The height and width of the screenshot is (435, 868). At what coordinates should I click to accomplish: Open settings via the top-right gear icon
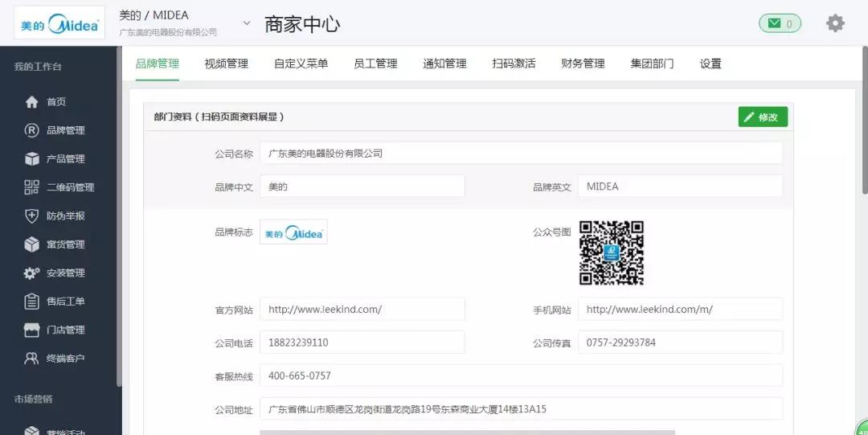[x=835, y=23]
